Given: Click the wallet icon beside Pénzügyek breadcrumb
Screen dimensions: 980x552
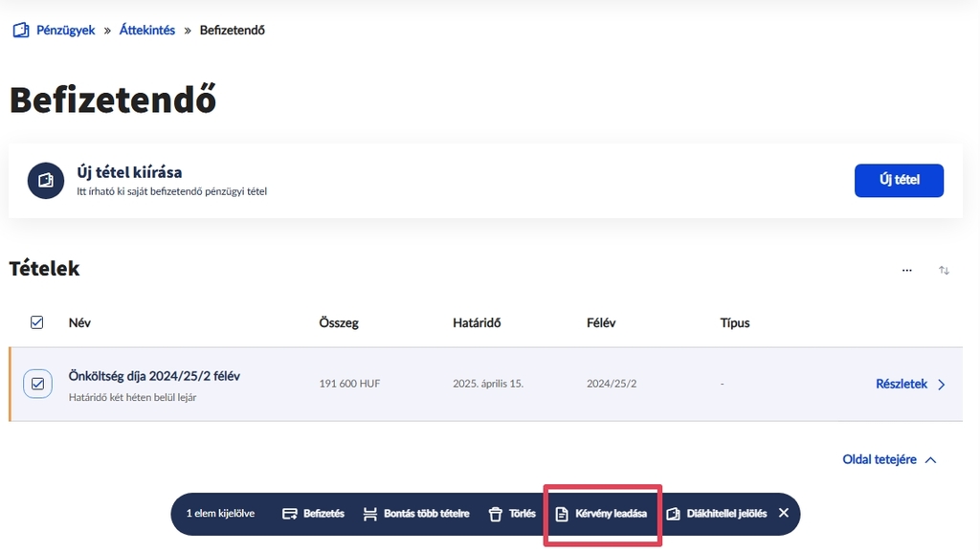Looking at the screenshot, I should 20,31.
